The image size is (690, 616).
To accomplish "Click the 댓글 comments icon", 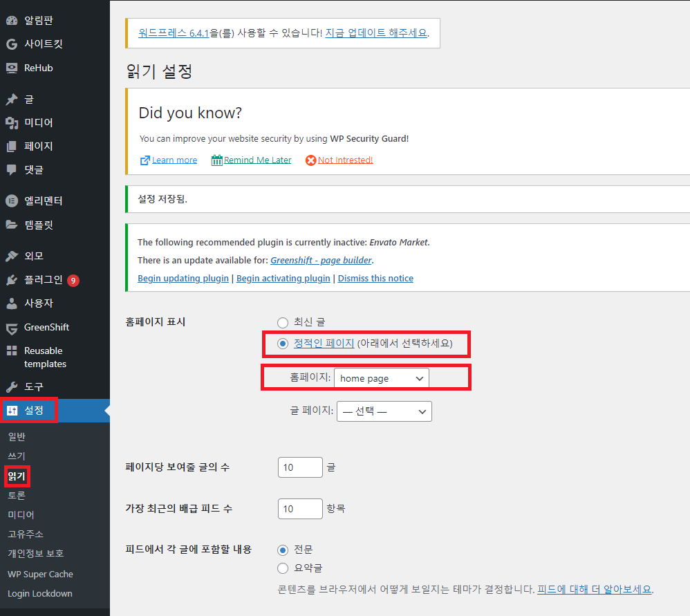I will [x=12, y=169].
